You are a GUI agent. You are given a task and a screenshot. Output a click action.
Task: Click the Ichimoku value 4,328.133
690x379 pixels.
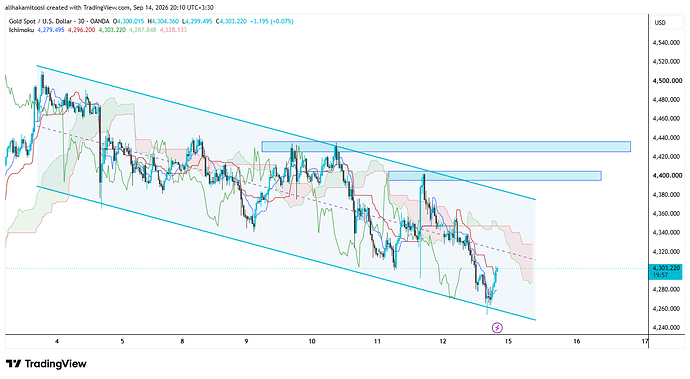(173, 30)
